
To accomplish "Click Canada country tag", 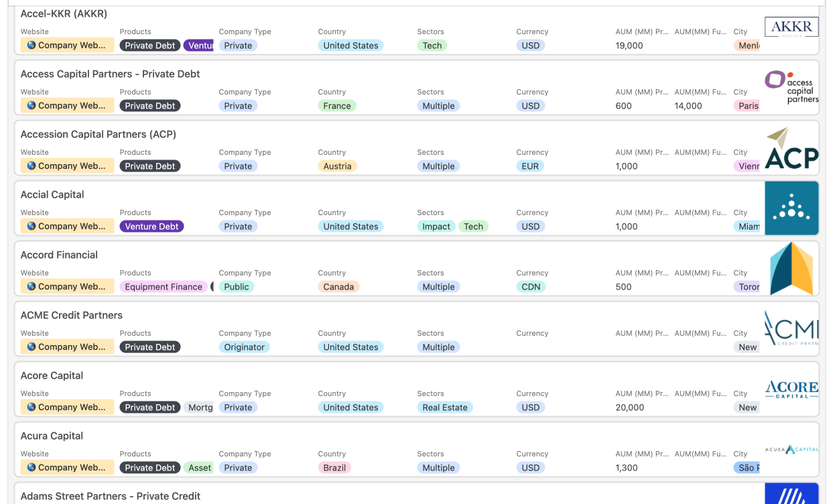I will tap(339, 287).
